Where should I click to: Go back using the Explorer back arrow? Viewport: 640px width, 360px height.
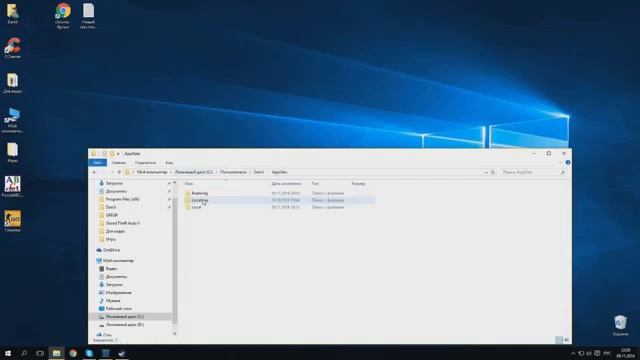[94, 172]
